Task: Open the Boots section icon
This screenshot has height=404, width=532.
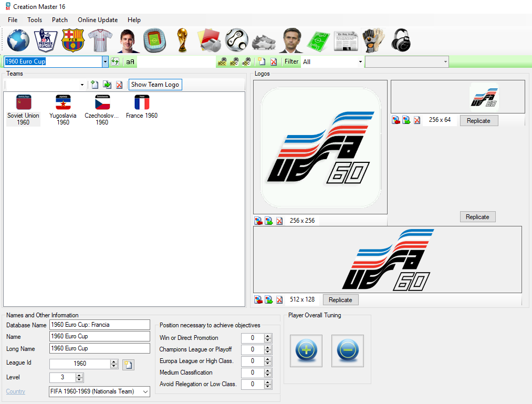Action: [x=264, y=42]
